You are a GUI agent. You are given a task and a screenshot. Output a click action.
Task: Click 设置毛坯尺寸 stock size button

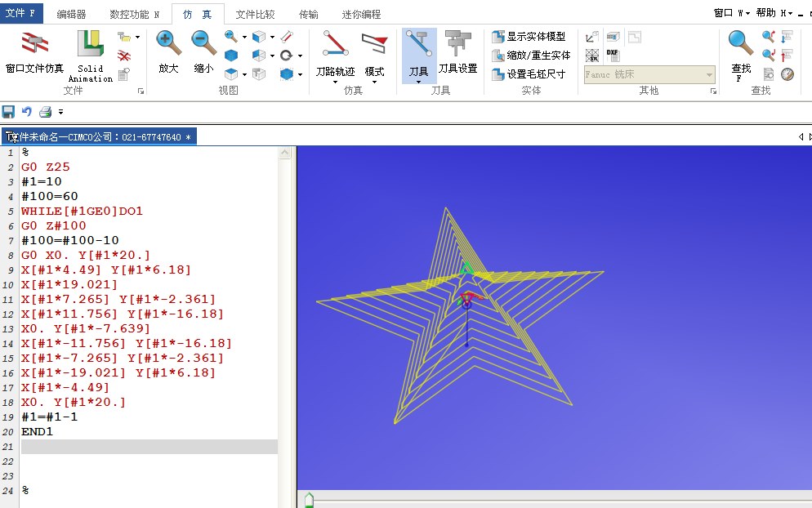click(529, 74)
